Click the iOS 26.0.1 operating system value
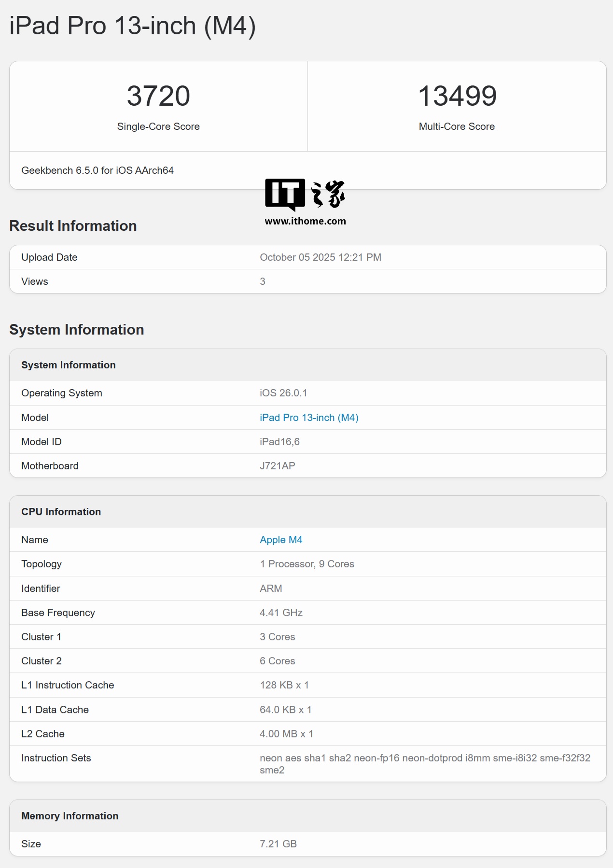This screenshot has height=868, width=613. 283,393
